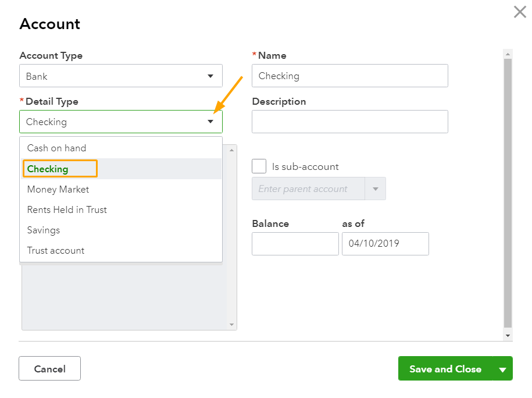
Task: Click the Name input field
Action: point(349,76)
